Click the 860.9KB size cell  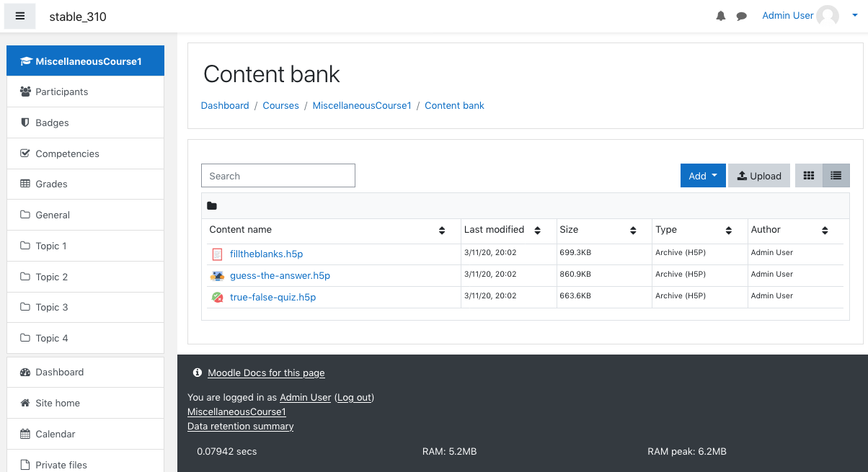coord(575,275)
